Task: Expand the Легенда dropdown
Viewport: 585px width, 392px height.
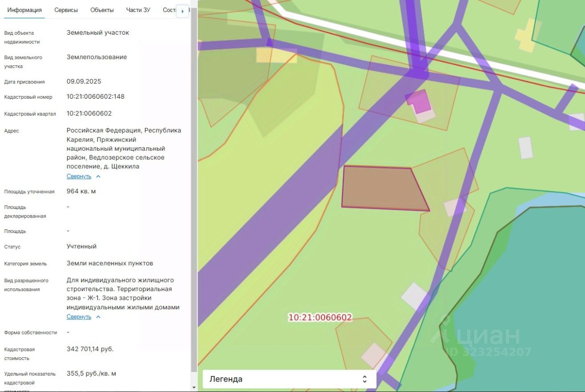Action: [x=289, y=379]
